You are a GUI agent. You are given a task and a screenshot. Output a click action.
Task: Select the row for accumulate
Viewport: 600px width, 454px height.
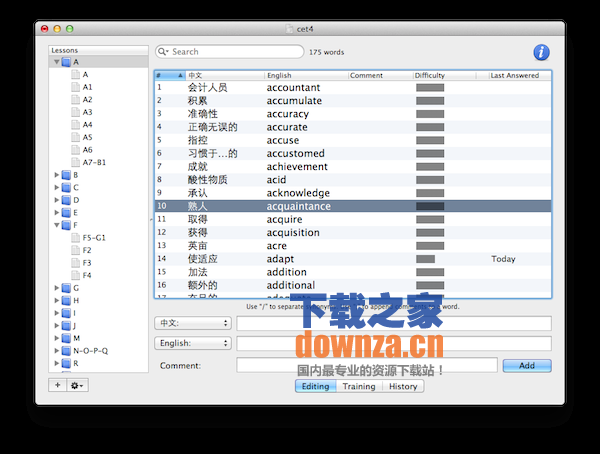[x=353, y=101]
